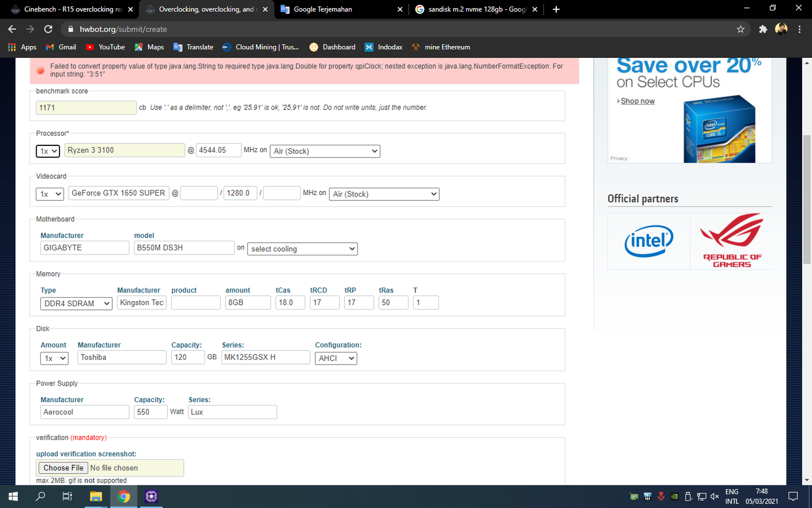Click the processor name field Ryzen 3 3100

tap(125, 150)
